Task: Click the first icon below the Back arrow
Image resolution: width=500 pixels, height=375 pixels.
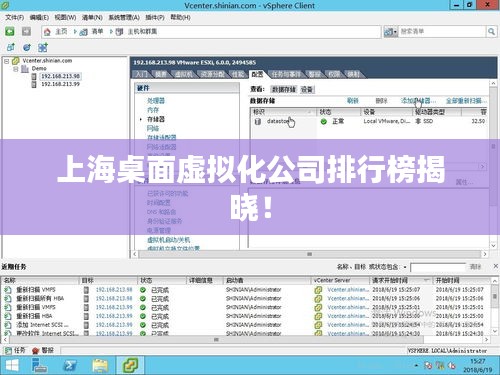Action: pyautogui.click(x=11, y=48)
